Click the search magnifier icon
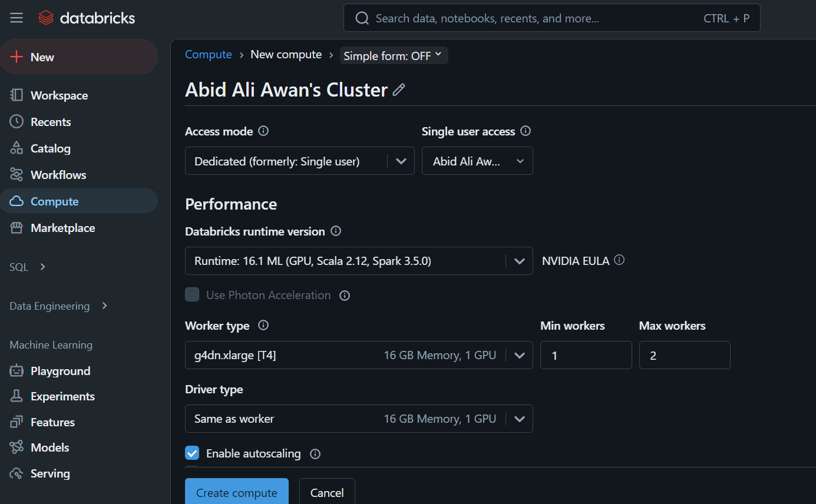Viewport: 816px width, 504px height. tap(362, 18)
